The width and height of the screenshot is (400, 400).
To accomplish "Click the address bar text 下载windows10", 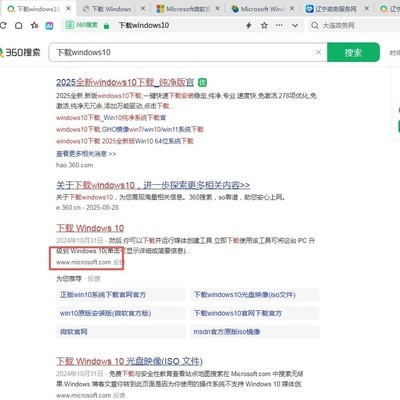I will click(144, 25).
